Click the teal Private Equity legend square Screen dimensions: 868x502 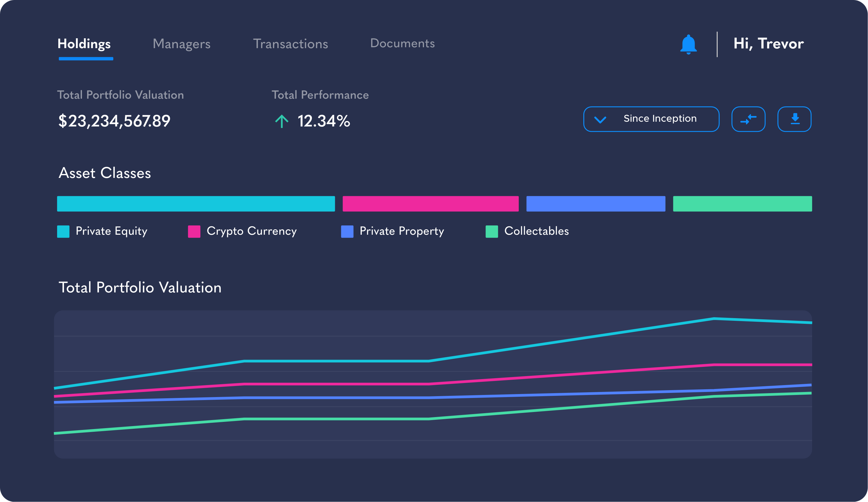coord(63,231)
